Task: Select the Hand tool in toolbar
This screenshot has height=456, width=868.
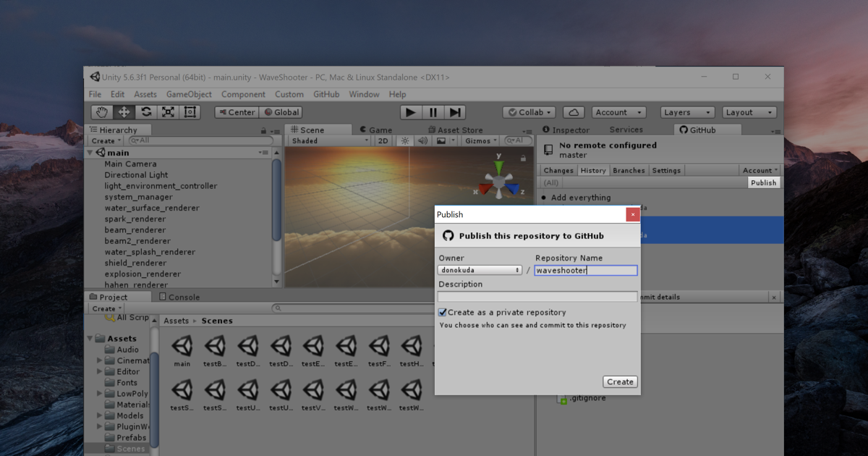Action: click(x=102, y=112)
